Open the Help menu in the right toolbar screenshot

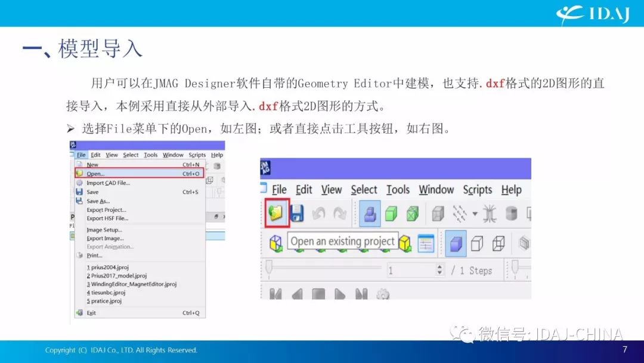point(512,189)
